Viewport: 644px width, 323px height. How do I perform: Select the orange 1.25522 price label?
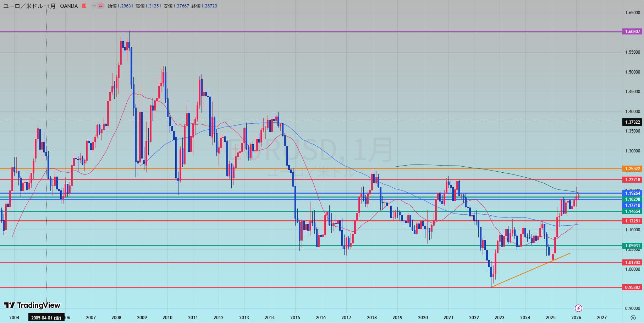(632, 169)
